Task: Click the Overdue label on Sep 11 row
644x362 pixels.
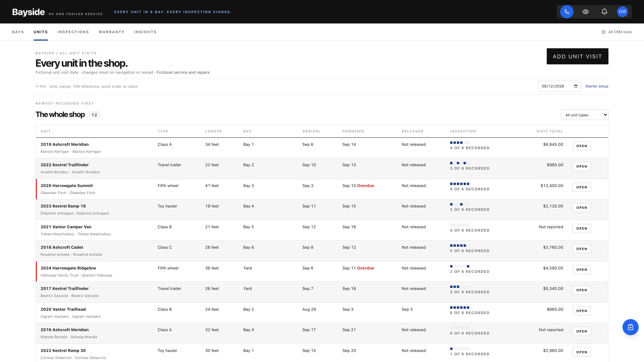Action: coord(365,268)
